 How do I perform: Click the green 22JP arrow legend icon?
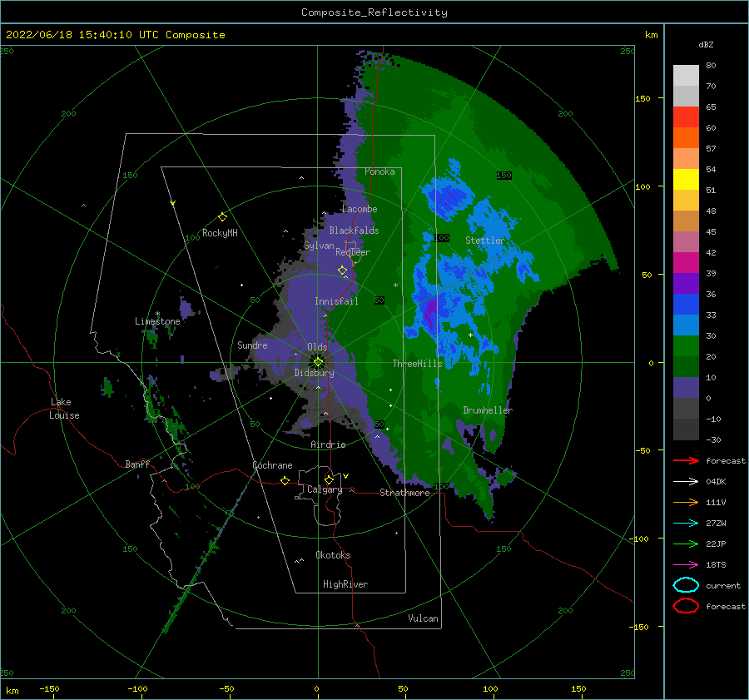coord(686,544)
